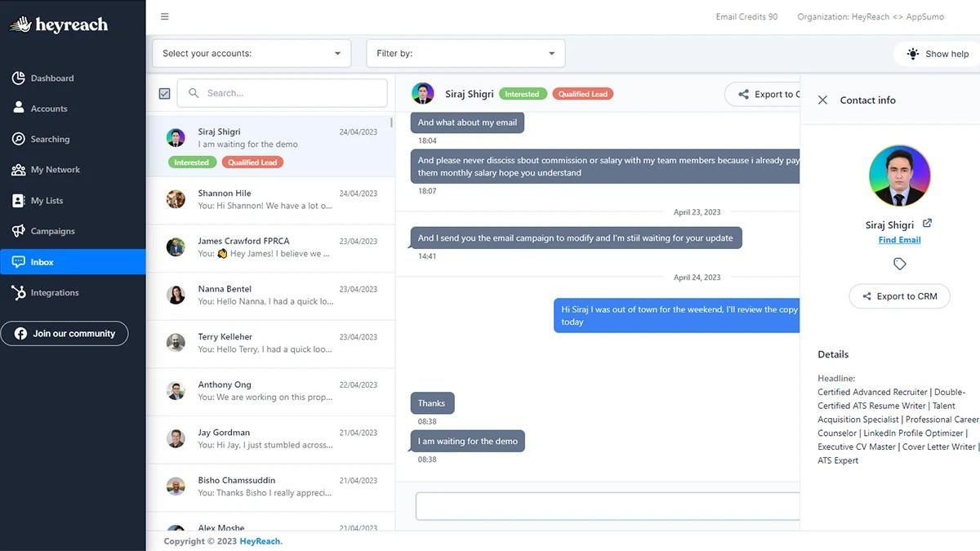Switch to the Inbox section
Screen dimensions: 980x551
click(x=18, y=261)
